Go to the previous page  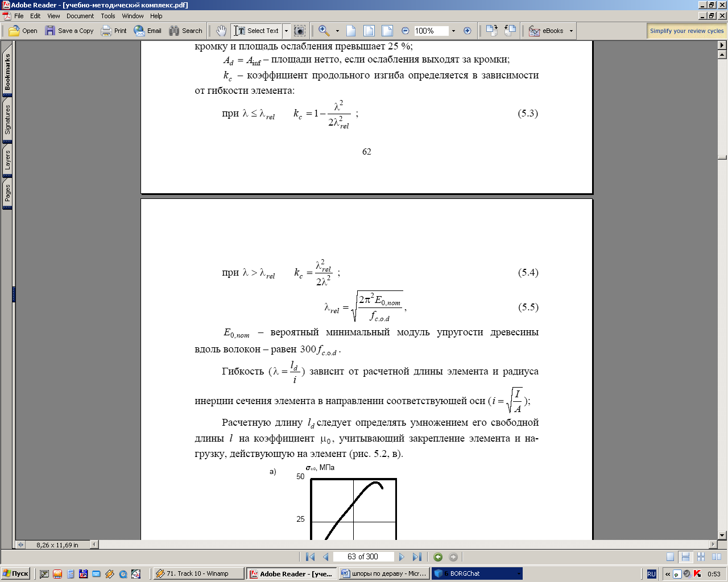click(x=326, y=557)
